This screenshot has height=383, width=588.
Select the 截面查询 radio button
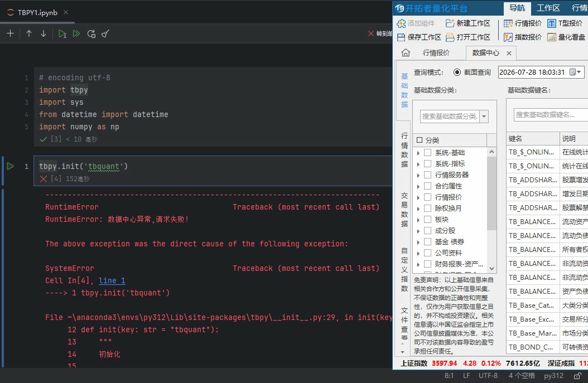(457, 72)
